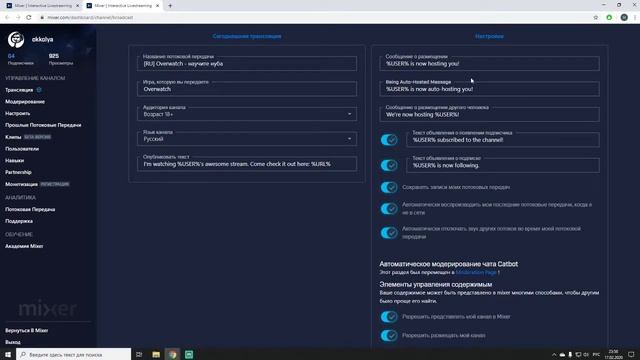The height and width of the screenshot is (360, 640).
Task: Open Академия Mixer in the sidebar
Action: [x=24, y=246]
